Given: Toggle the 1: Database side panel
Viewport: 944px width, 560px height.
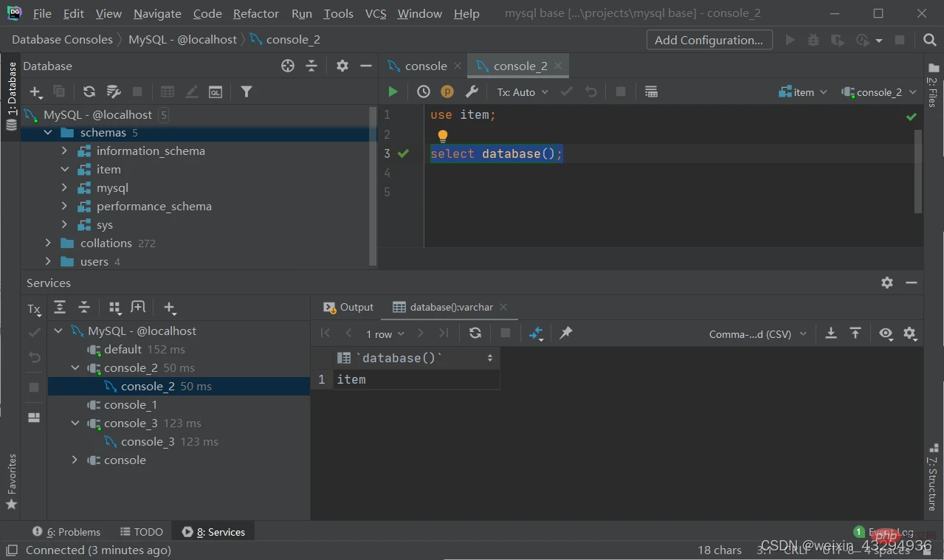Looking at the screenshot, I should (11, 97).
